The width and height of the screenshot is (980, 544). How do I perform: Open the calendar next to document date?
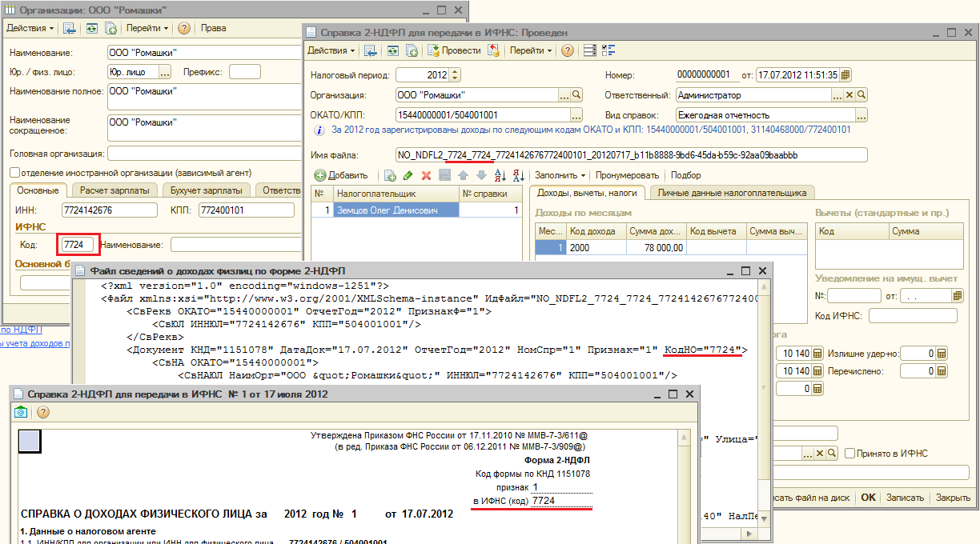[845, 75]
